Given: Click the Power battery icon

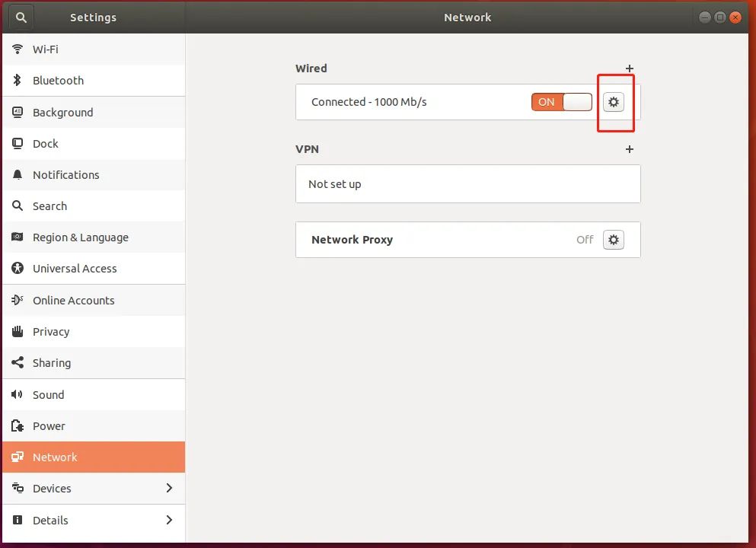Looking at the screenshot, I should tap(18, 426).
